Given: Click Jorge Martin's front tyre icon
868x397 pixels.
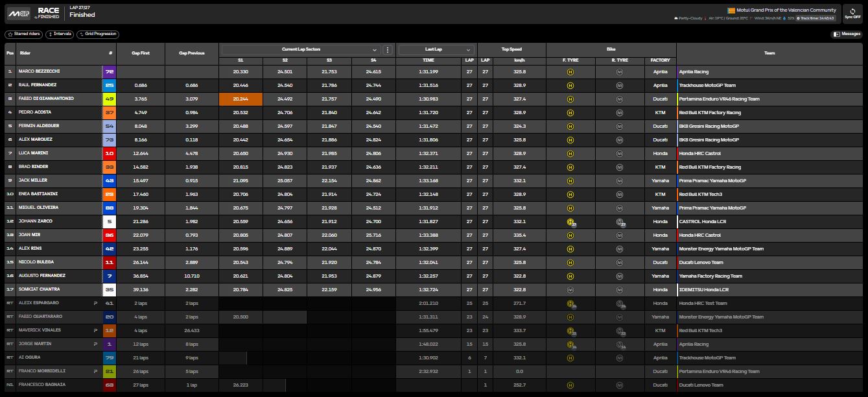Looking at the screenshot, I should (x=570, y=344).
